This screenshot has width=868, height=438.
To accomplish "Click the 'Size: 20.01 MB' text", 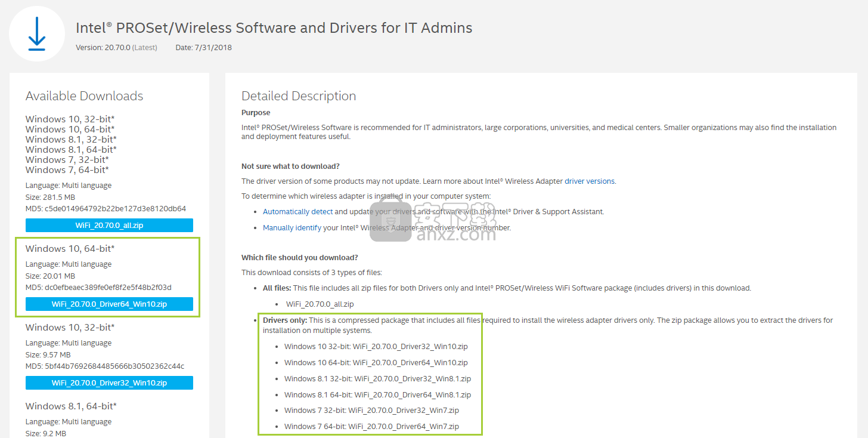I will coord(50,276).
